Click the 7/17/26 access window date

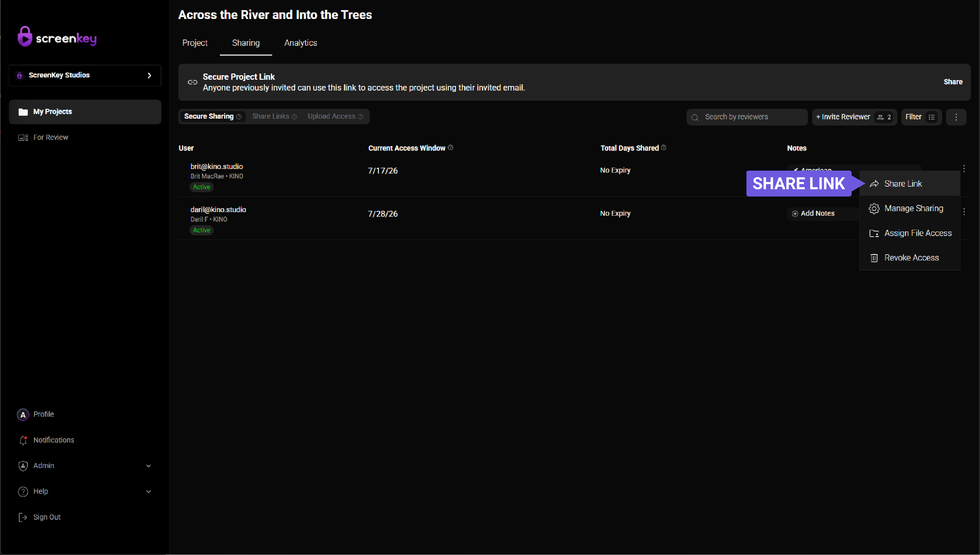click(383, 171)
